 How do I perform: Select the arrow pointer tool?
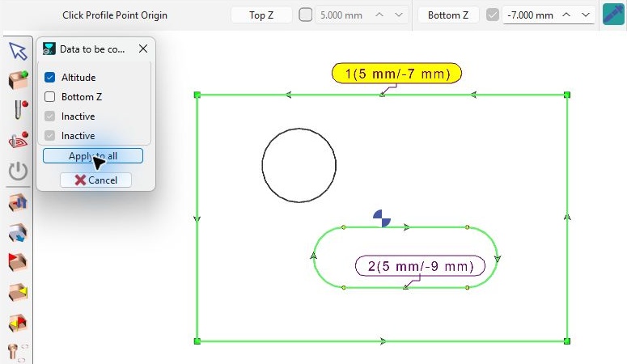(x=18, y=51)
